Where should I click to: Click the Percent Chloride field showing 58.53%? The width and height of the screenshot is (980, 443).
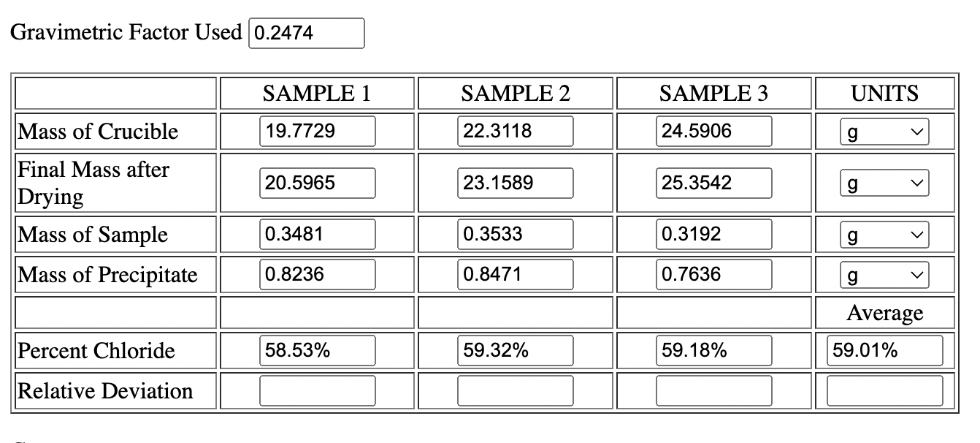pyautogui.click(x=316, y=350)
